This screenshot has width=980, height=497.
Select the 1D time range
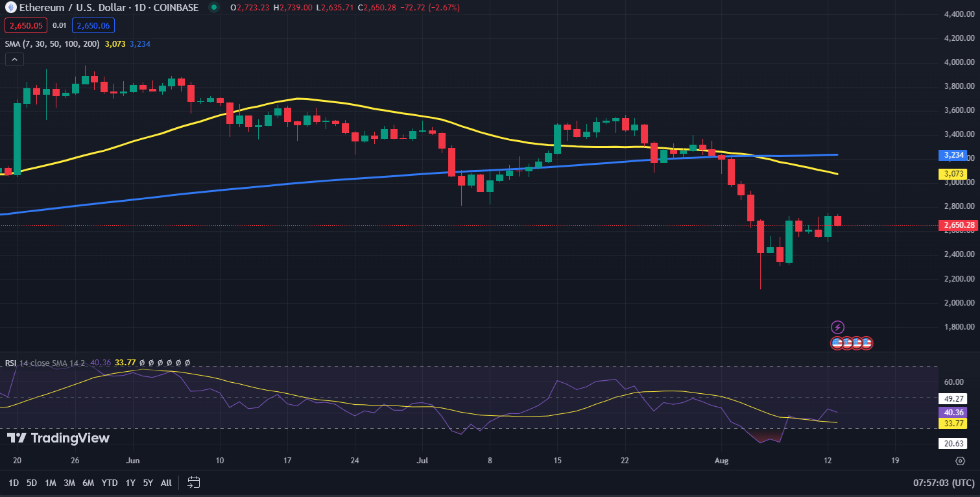(14, 483)
